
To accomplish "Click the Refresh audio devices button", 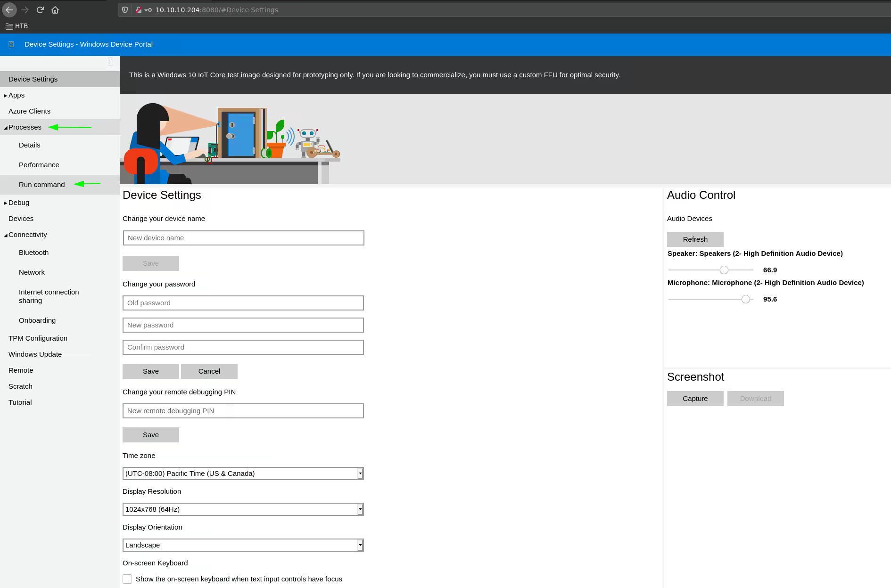I will 695,239.
